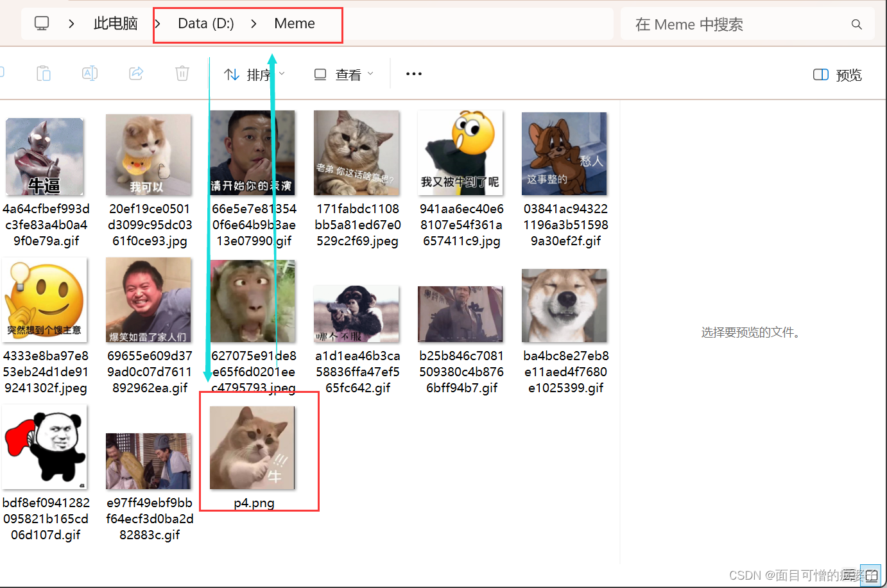
Task: Select thumbnail b25b846c7081 gif
Action: coord(460,314)
